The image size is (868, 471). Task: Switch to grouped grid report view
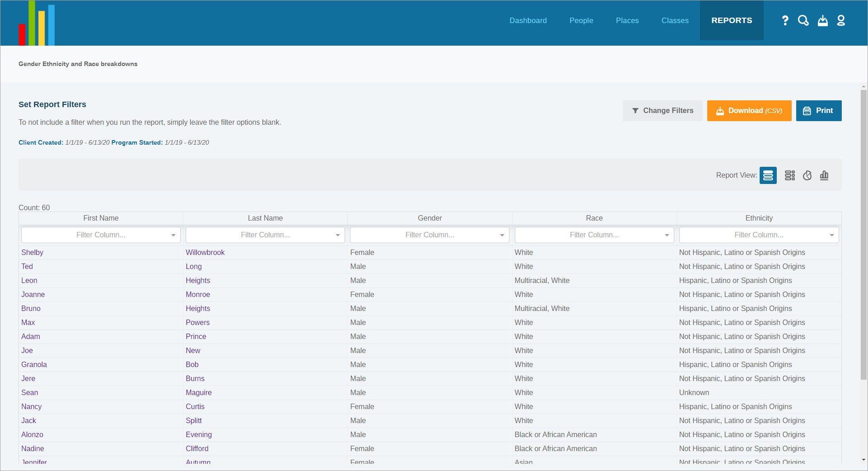(790, 175)
